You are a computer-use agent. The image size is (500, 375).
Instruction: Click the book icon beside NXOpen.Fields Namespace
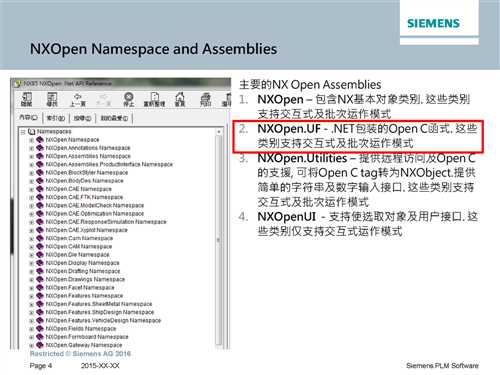(x=40, y=328)
